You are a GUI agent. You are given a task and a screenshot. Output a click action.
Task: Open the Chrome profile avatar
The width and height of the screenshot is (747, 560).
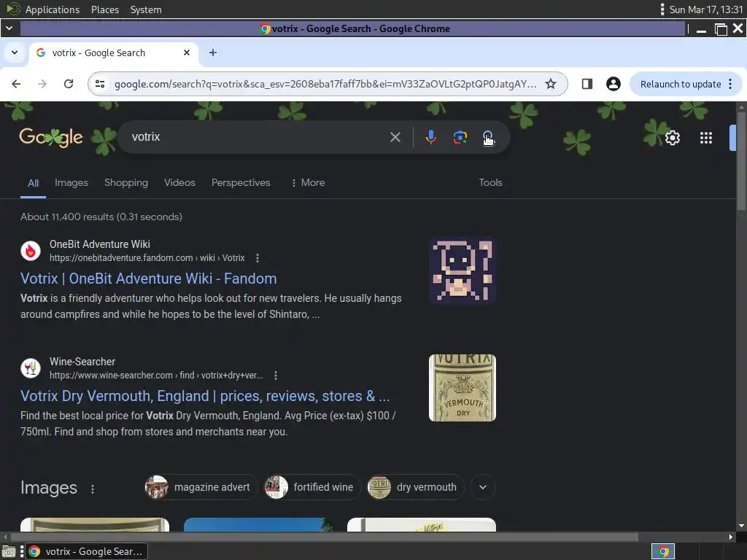[x=613, y=85]
